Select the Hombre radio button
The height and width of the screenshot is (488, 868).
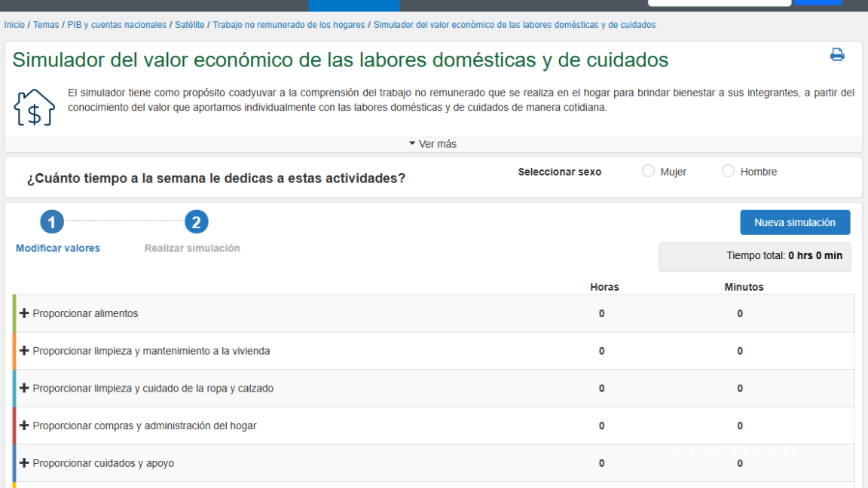pos(728,171)
